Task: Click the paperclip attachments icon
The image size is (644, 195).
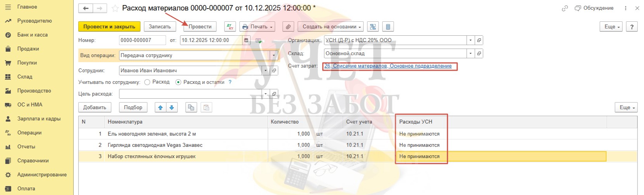Action: [288, 27]
